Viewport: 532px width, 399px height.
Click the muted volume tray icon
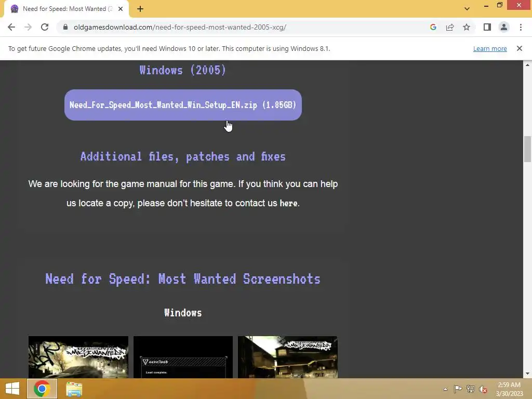[483, 389]
